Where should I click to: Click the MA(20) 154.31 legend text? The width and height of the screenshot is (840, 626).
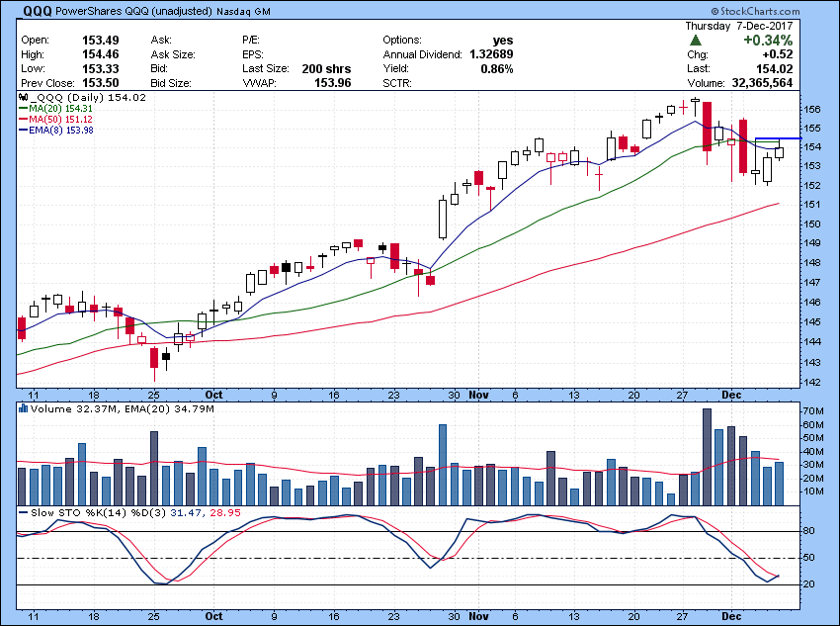pyautogui.click(x=60, y=109)
